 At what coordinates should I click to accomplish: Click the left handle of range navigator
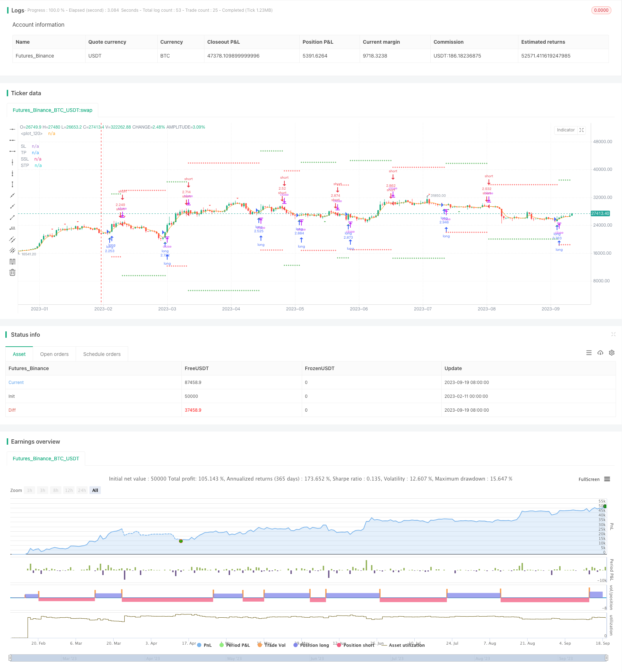(x=10, y=658)
